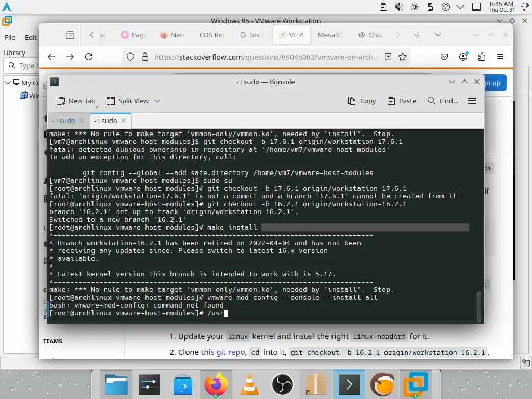Click the Konsole terminal scrollbar handle
This screenshot has width=532, height=399.
pyautogui.click(x=478, y=306)
